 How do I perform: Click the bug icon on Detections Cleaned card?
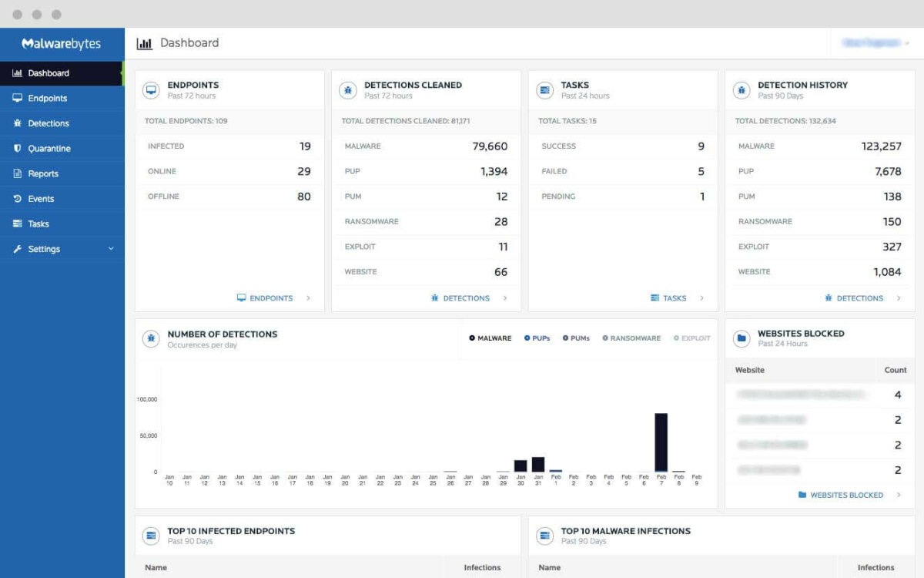(347, 90)
